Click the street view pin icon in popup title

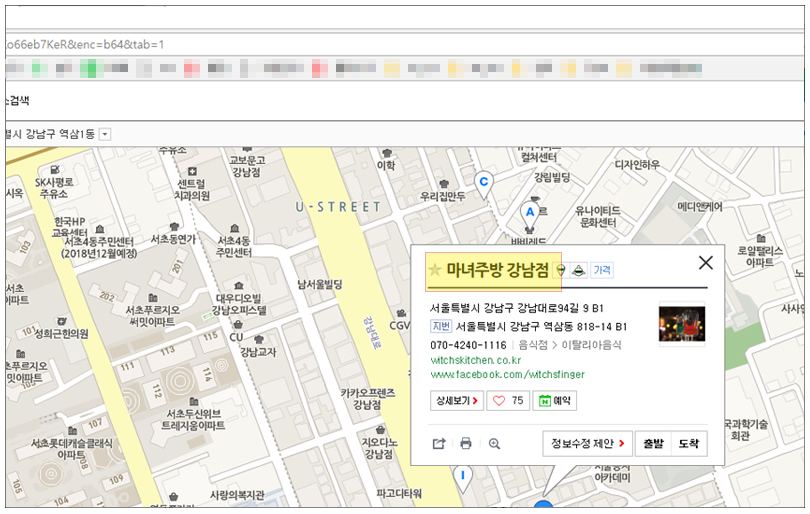(560, 270)
